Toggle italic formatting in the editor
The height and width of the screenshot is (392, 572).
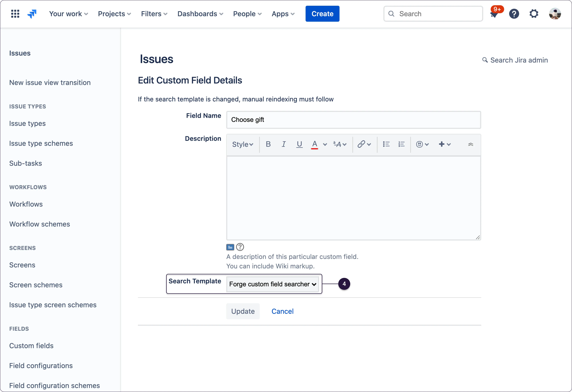click(x=284, y=144)
